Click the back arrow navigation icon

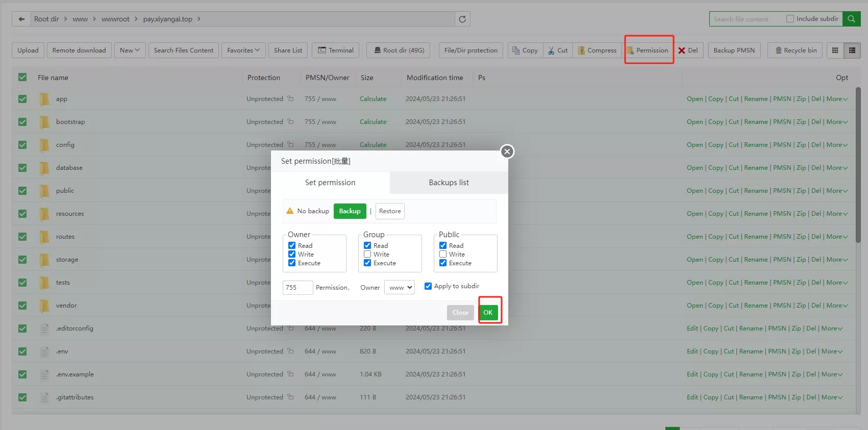tap(21, 19)
